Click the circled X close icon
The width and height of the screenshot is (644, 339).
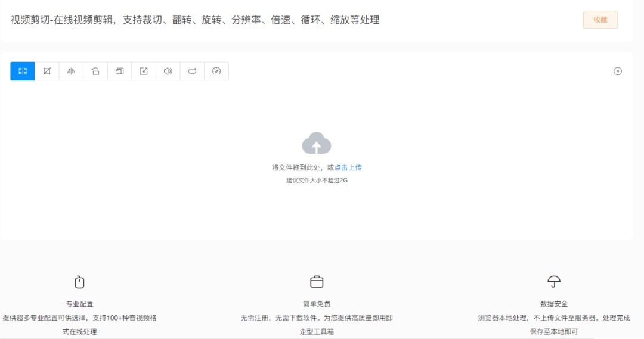click(618, 71)
